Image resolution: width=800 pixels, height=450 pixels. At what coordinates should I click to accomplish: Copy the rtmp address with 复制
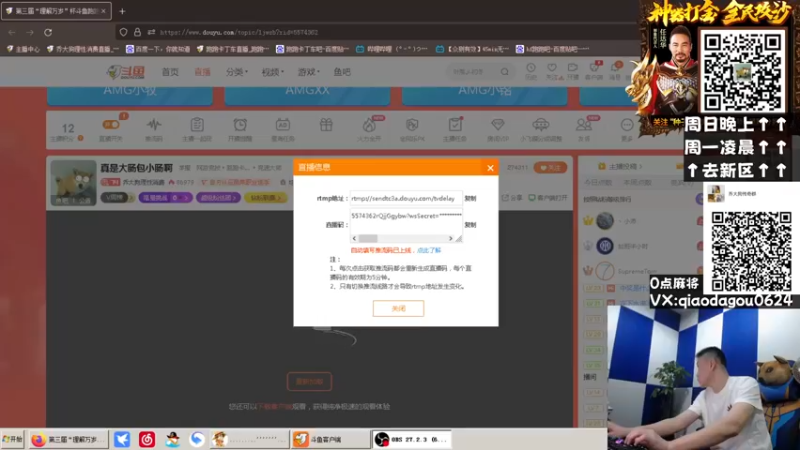tap(470, 198)
